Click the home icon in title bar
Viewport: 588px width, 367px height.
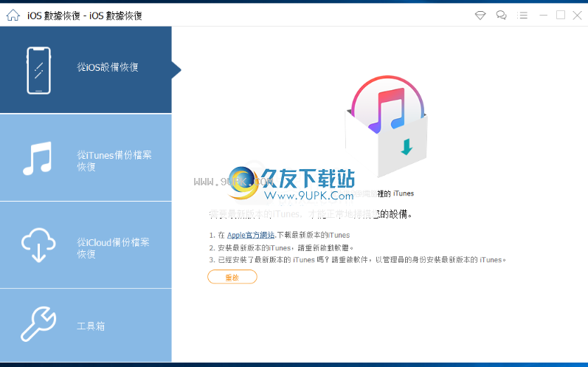tap(13, 15)
